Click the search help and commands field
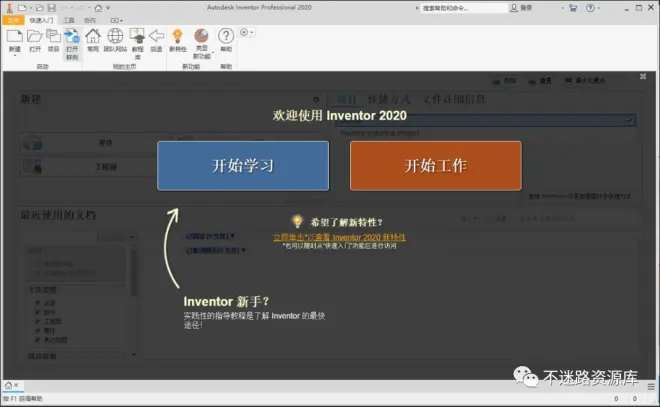660x407 pixels. click(464, 8)
